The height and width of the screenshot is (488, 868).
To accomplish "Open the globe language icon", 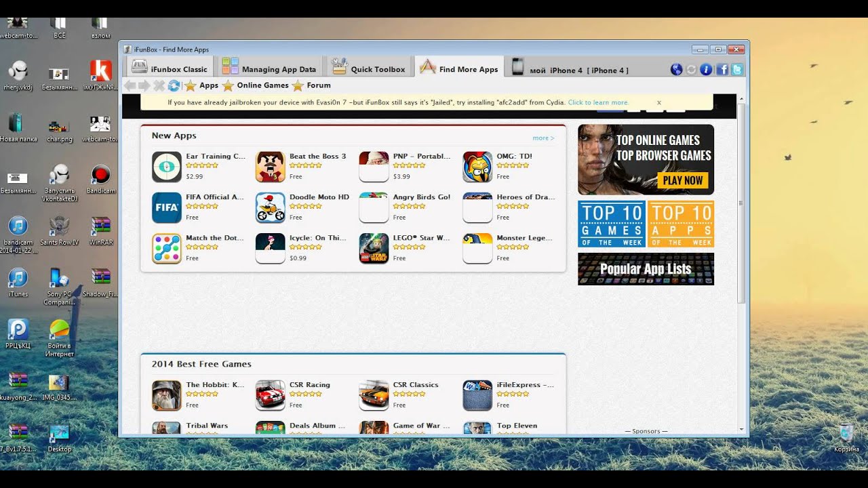I will [676, 69].
